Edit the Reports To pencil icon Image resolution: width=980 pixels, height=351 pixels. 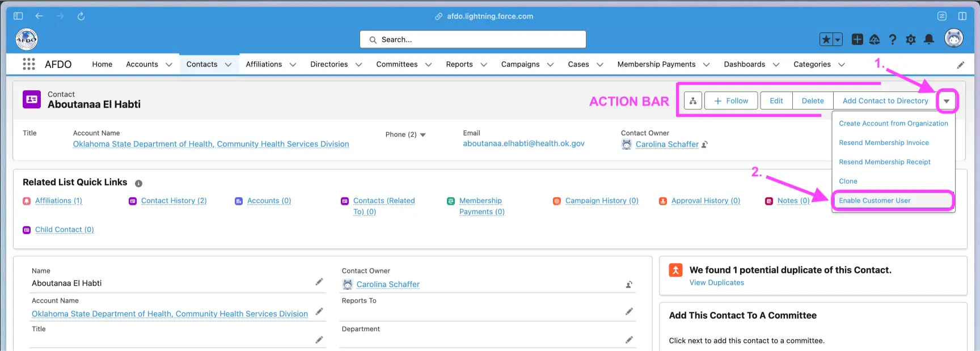(x=629, y=311)
